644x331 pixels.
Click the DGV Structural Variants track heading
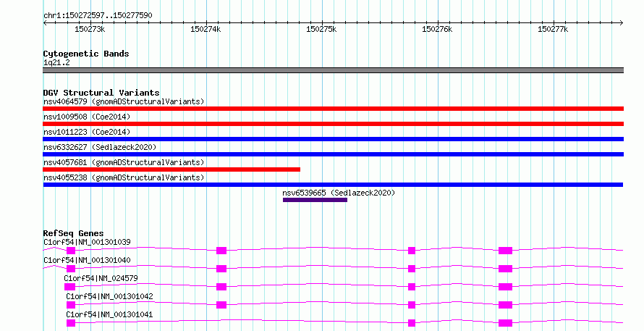click(101, 93)
